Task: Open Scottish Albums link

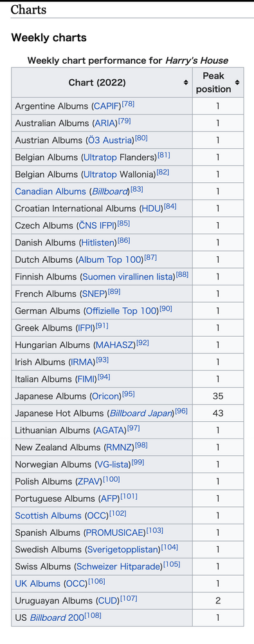Action: tap(48, 515)
